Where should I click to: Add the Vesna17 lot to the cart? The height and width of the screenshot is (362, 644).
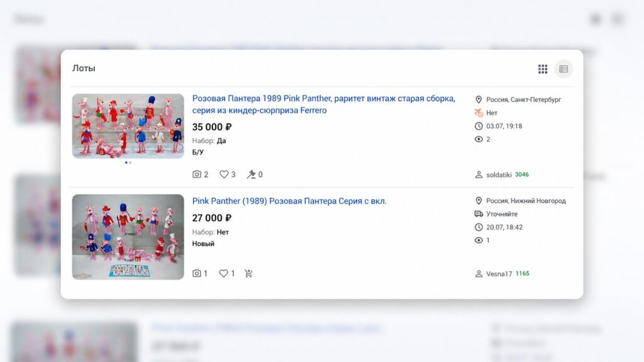248,273
